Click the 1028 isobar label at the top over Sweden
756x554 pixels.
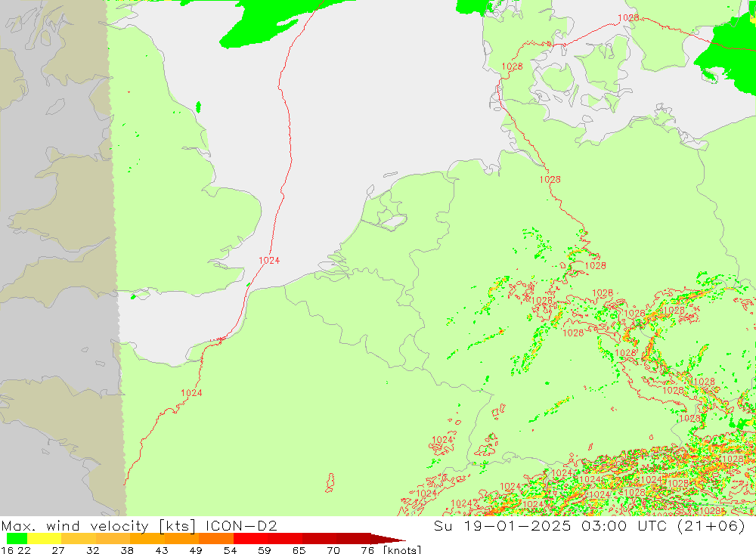[628, 18]
